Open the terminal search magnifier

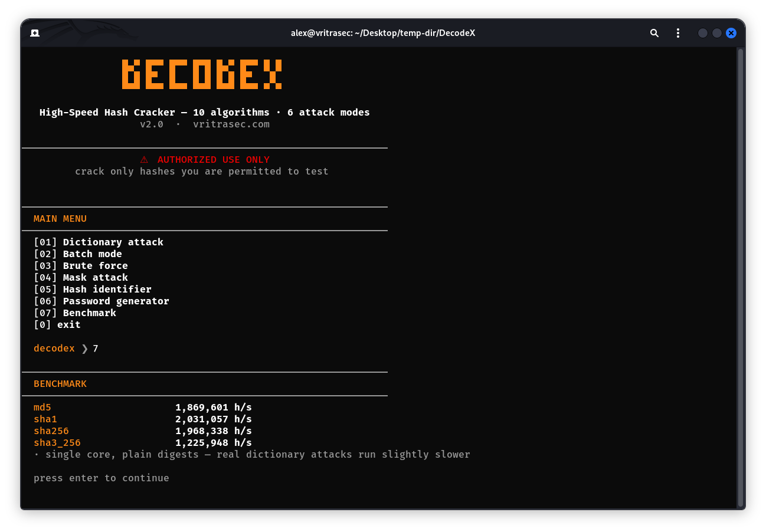point(654,33)
